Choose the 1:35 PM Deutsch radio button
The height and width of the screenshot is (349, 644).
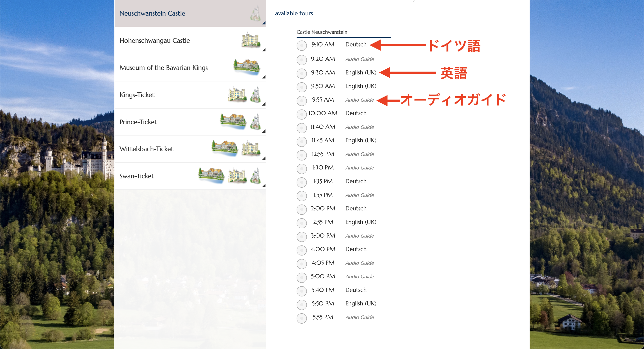point(302,182)
